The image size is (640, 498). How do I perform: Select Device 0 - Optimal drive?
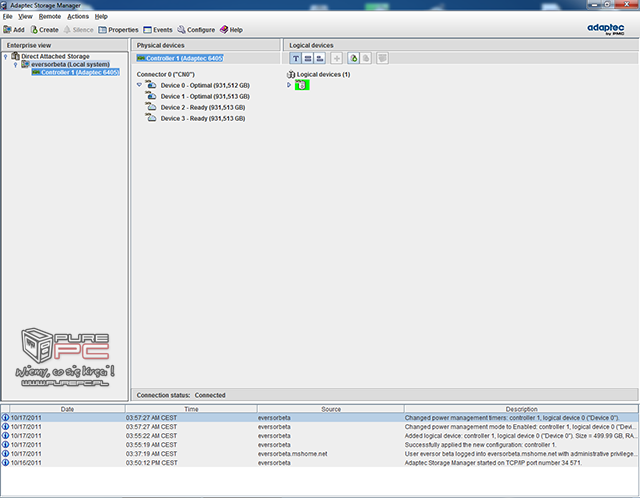(205, 85)
